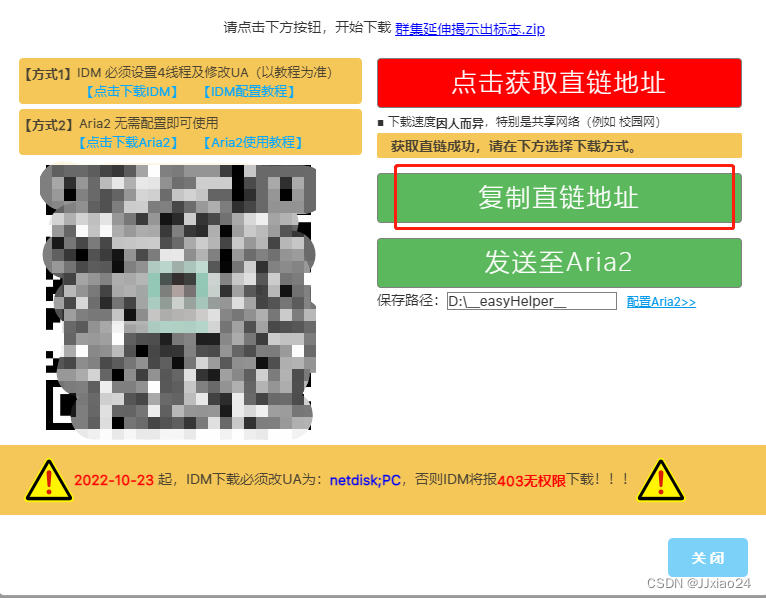The width and height of the screenshot is (766, 598).
Task: Click the 点击下载IDM link
Action: coord(131,91)
